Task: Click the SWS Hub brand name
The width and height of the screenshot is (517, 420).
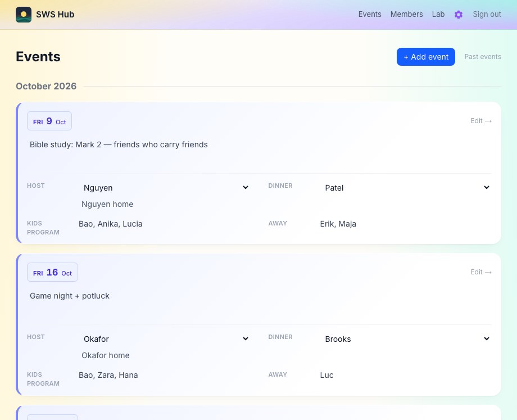Action: [55, 15]
